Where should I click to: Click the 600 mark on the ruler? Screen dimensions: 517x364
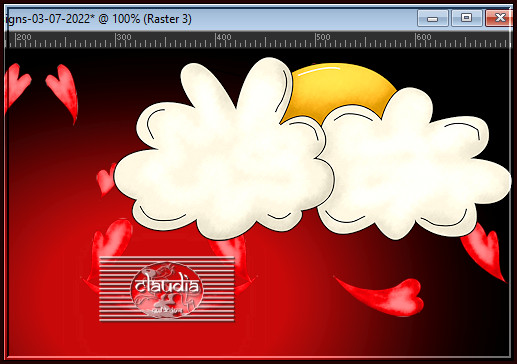pyautogui.click(x=423, y=37)
